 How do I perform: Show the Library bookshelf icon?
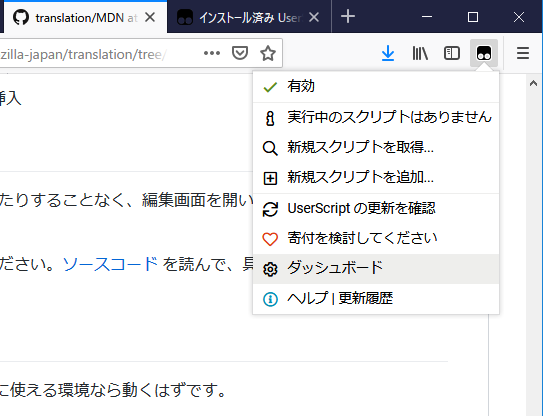click(x=420, y=53)
